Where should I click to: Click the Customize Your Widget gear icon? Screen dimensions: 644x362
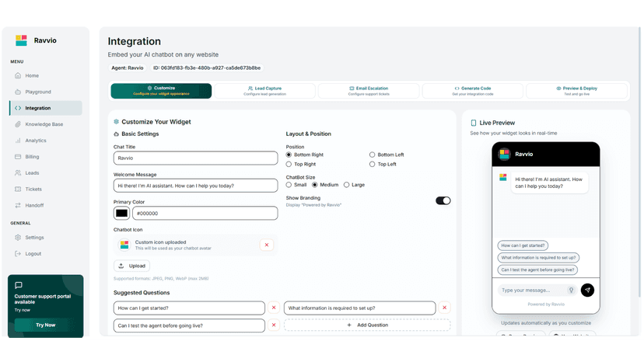point(116,121)
